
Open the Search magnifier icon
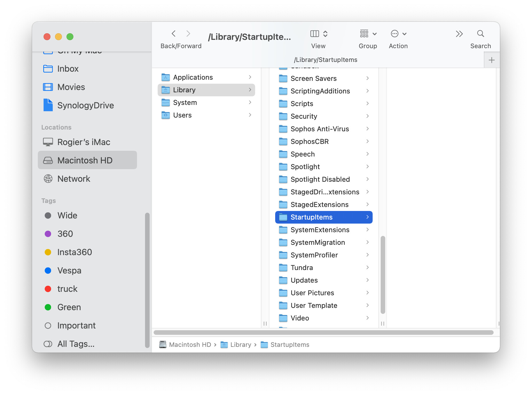pos(480,34)
